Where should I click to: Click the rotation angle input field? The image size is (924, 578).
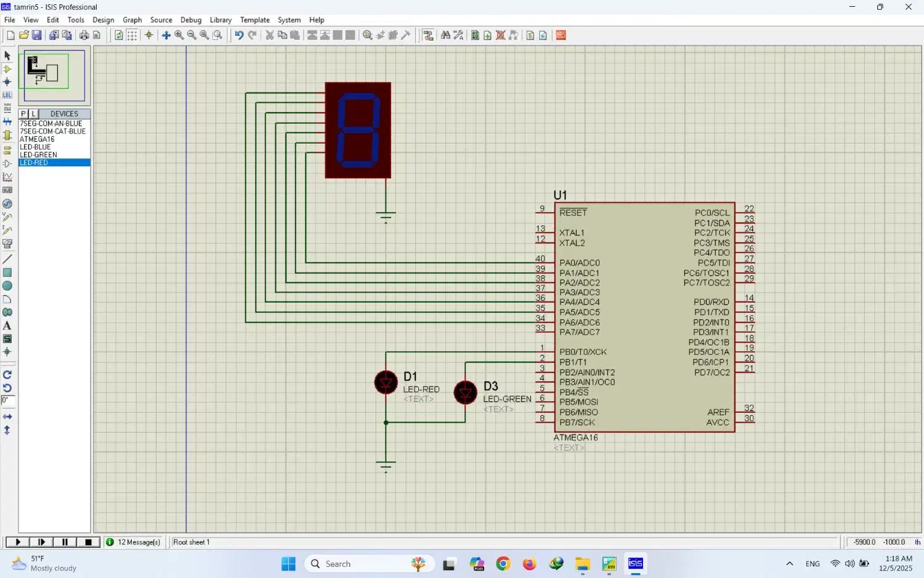(x=7, y=401)
